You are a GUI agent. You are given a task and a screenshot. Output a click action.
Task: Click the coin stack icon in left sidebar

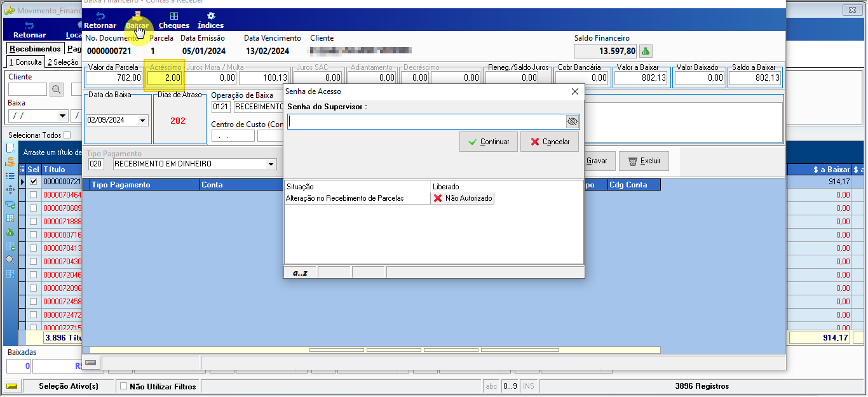(x=10, y=162)
